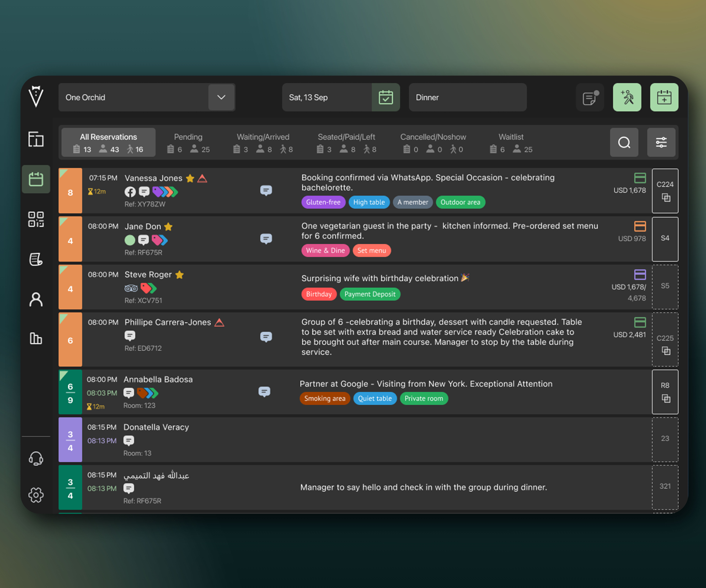Click Facebook source icon for Vanessa Jones
The height and width of the screenshot is (588, 706).
coord(130,192)
